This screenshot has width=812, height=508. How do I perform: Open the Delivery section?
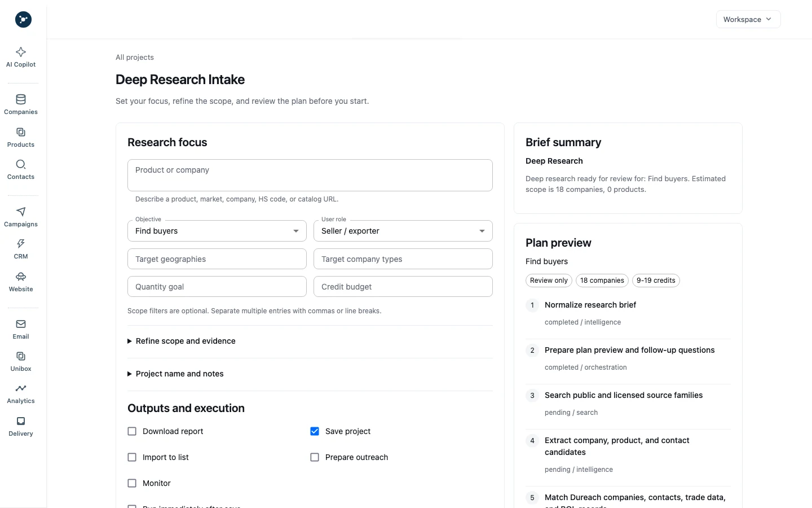point(21,427)
